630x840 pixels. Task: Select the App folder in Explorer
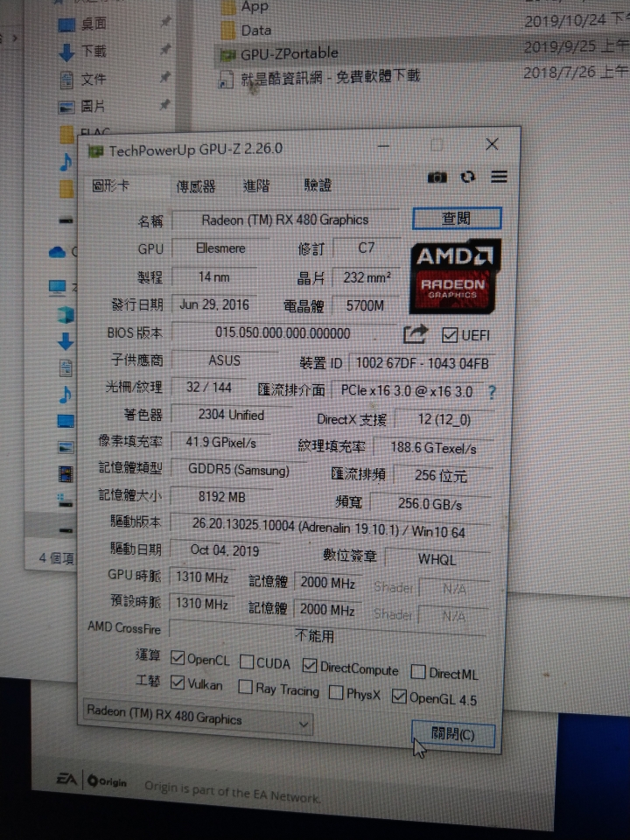pos(244,7)
